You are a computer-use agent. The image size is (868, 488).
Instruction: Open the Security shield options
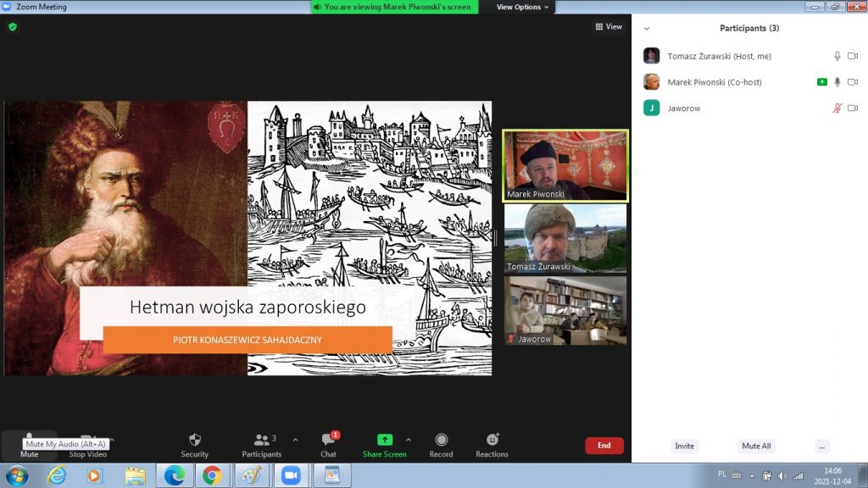click(x=194, y=445)
